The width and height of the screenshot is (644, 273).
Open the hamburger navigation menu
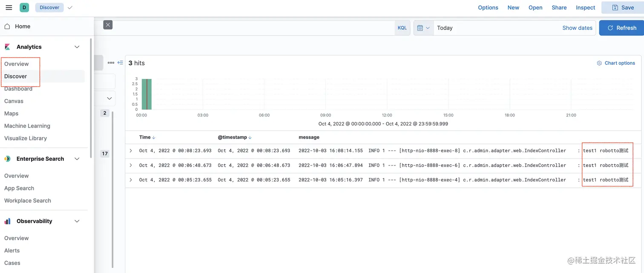pos(9,7)
